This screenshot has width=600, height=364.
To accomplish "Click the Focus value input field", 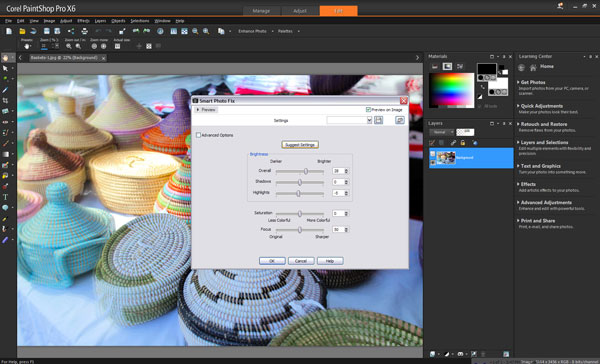I will [338, 230].
